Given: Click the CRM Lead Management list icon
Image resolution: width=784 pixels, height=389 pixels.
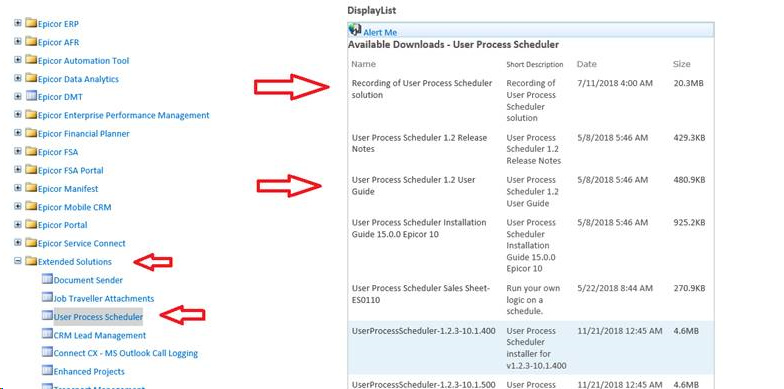Looking at the screenshot, I should pyautogui.click(x=47, y=334).
